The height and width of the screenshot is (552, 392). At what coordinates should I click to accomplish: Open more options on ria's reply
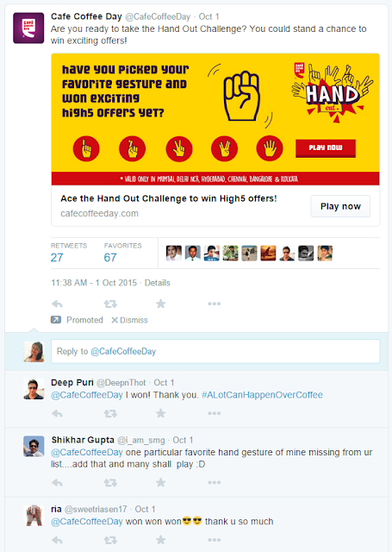[215, 540]
